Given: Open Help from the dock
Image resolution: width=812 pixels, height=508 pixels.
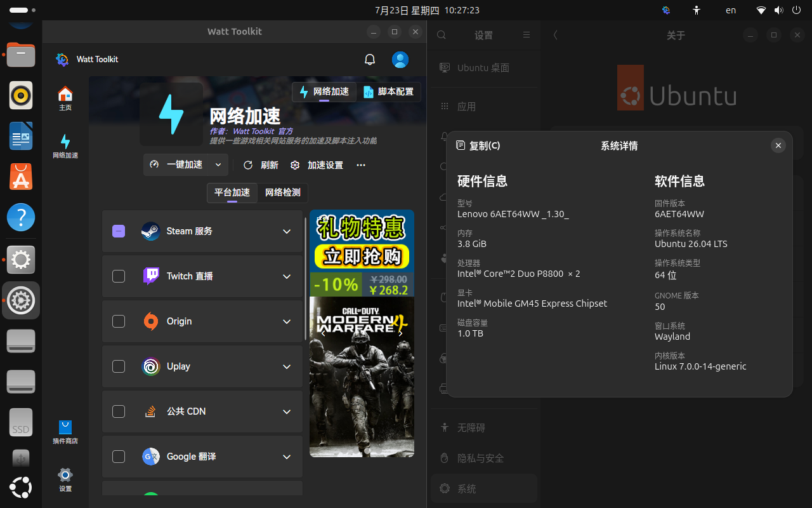Looking at the screenshot, I should (21, 218).
